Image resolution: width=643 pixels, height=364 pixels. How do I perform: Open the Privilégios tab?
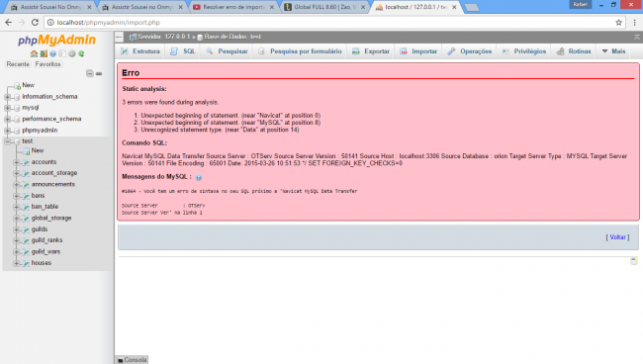[523, 51]
